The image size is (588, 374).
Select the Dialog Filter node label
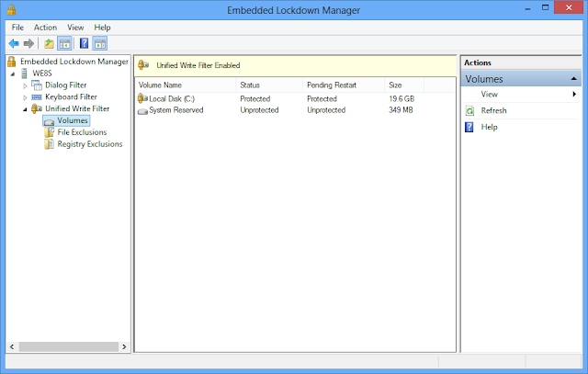66,85
